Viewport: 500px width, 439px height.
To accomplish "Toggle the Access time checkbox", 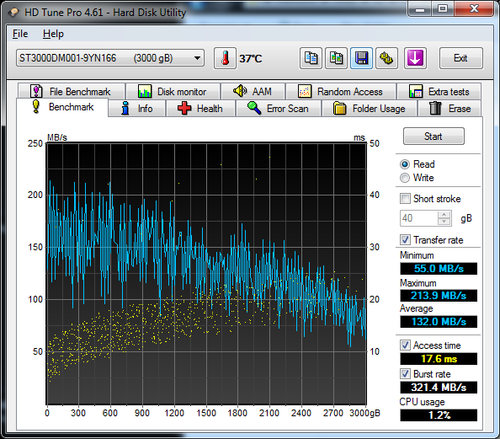I will [x=405, y=345].
